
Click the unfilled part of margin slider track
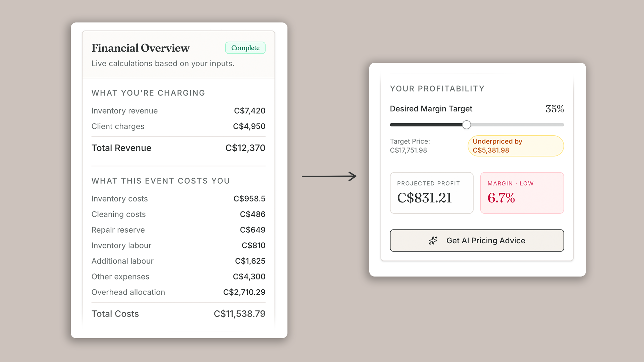[x=517, y=125]
